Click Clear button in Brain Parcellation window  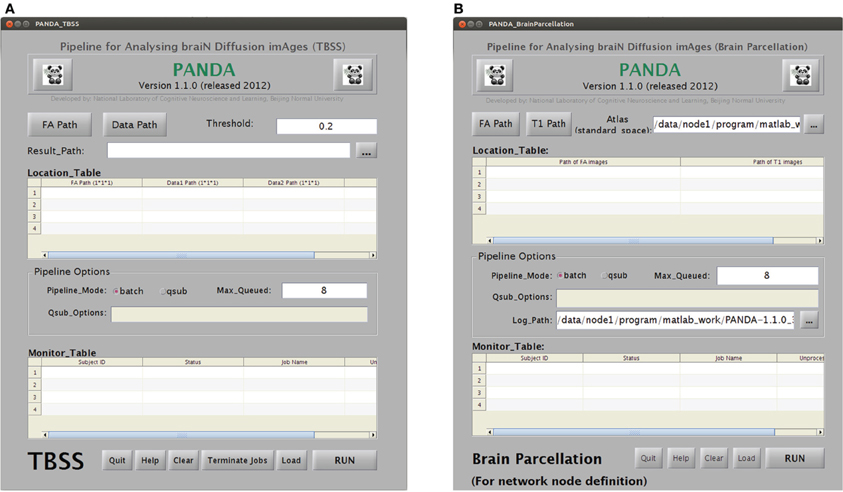[x=714, y=458]
